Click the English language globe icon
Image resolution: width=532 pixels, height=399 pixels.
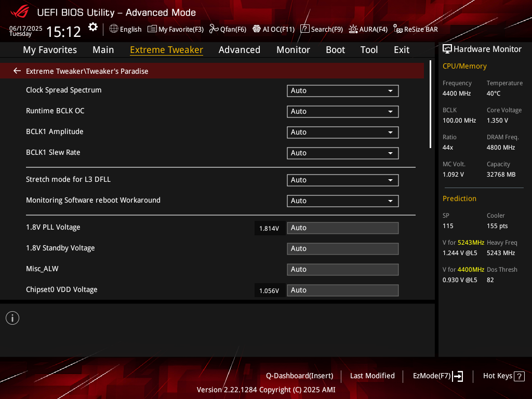point(114,29)
